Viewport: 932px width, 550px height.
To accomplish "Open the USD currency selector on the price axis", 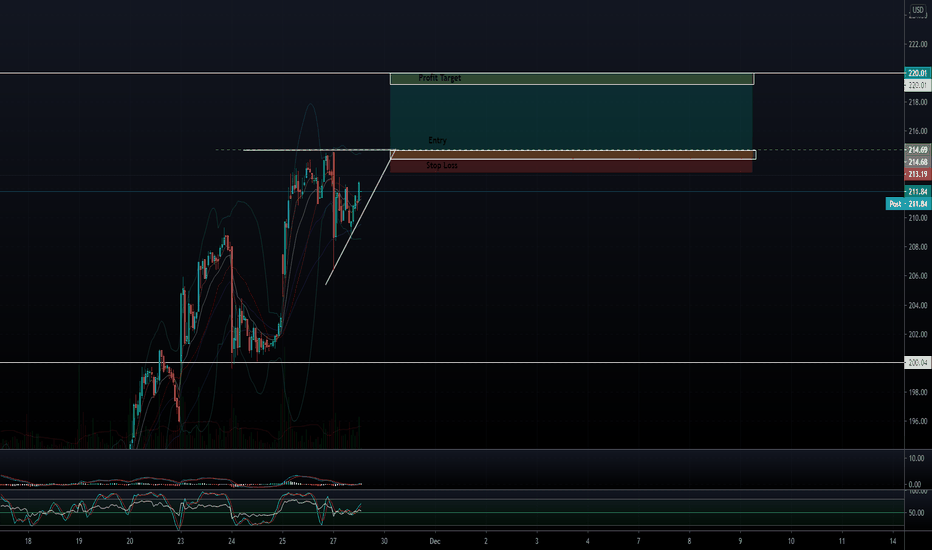I will coord(918,10).
